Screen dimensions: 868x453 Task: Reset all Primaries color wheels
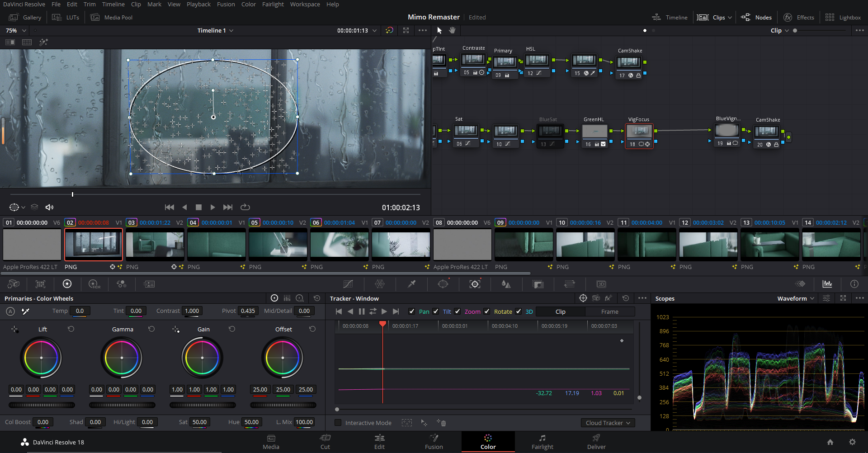click(x=317, y=298)
